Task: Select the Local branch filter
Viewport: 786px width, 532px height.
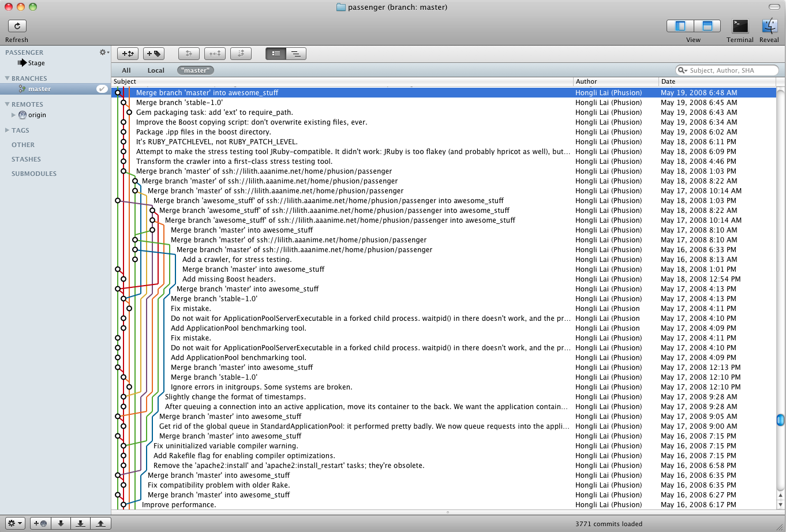Action: click(156, 70)
